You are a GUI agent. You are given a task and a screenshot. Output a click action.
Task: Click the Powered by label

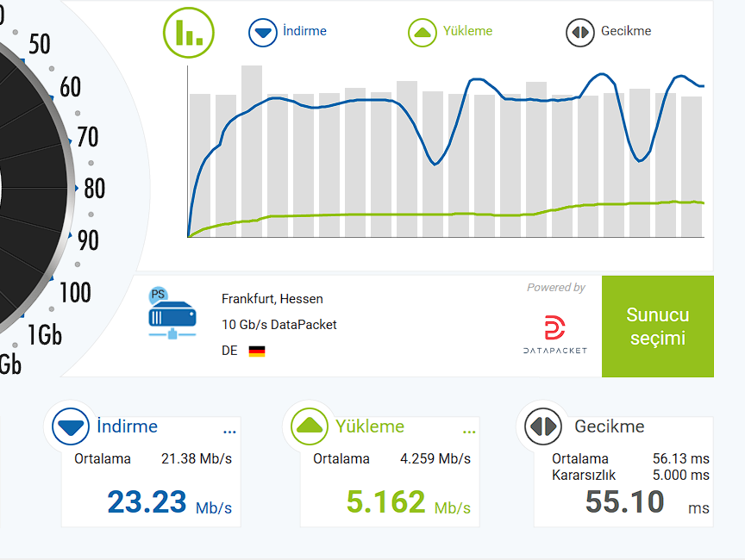(556, 287)
